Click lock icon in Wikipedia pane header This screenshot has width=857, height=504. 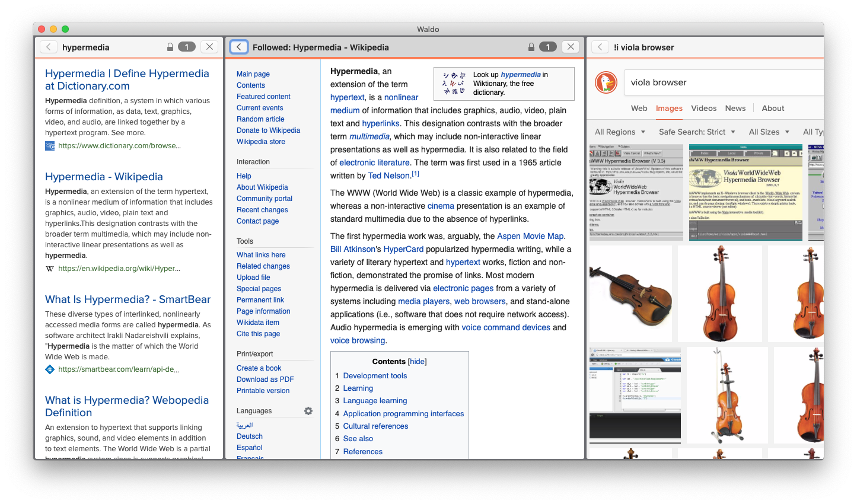click(531, 47)
